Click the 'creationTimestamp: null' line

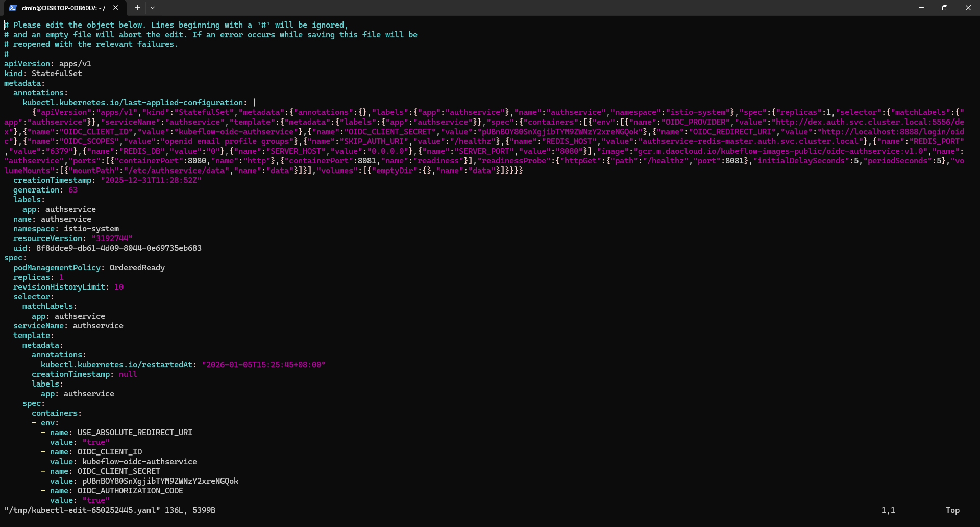tap(84, 374)
